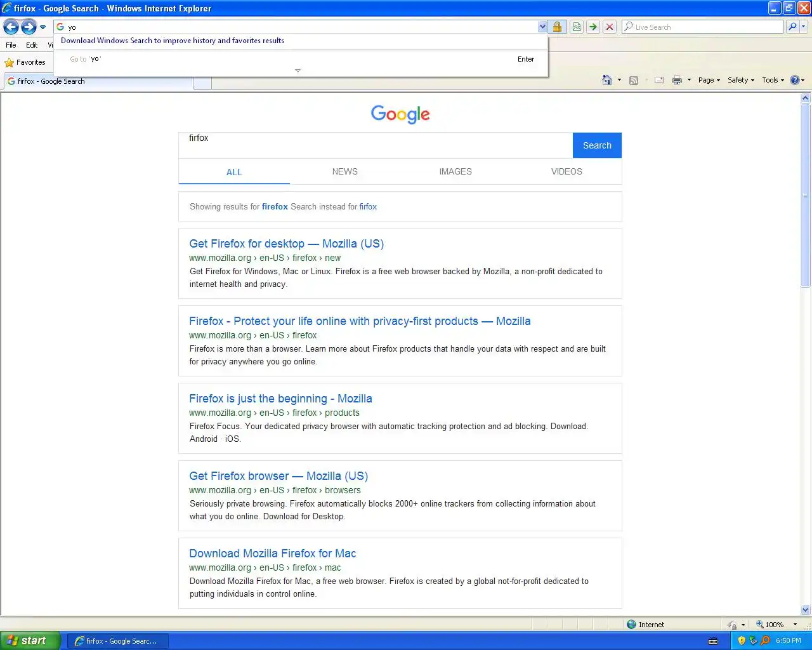Open a new blank tab
This screenshot has width=812, height=650.
(202, 83)
